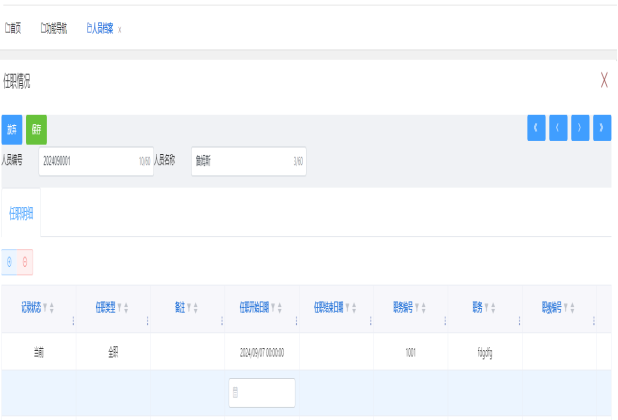The image size is (618, 420).
Task: Click the blue 放弃 button
Action: pyautogui.click(x=12, y=130)
